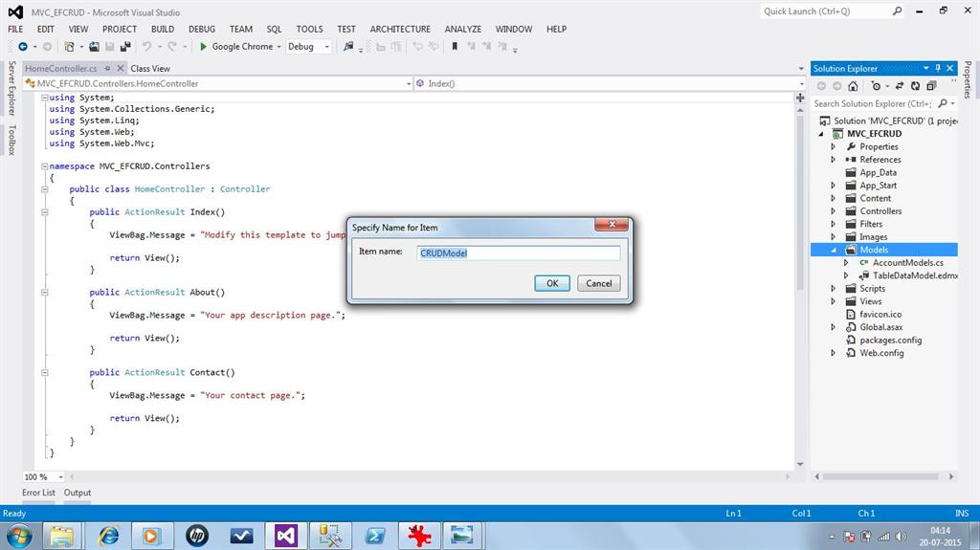Open Windows Explorer folder in taskbar
Screen dimensions: 980x550
pos(62,536)
